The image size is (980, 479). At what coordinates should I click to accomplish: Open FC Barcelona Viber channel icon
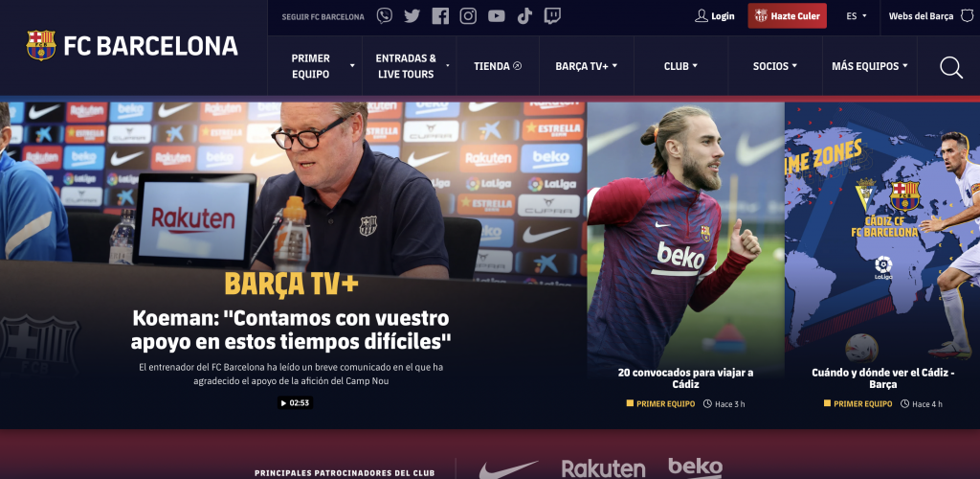point(385,15)
